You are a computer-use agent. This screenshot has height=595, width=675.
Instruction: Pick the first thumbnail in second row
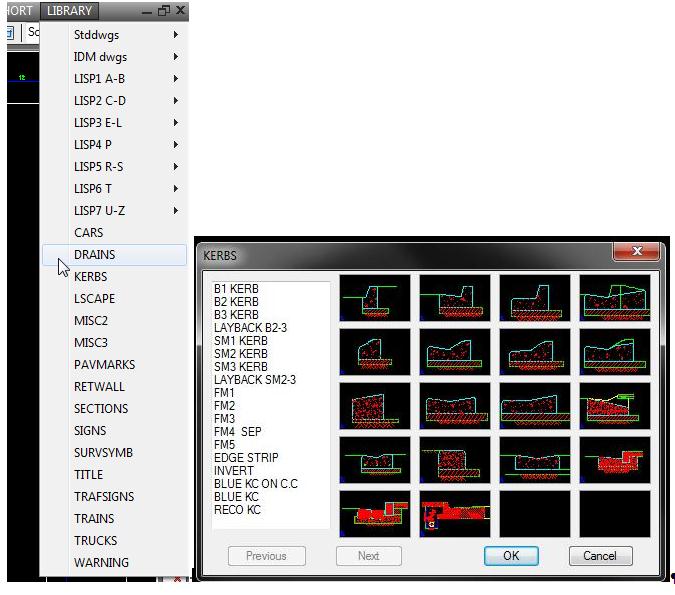point(375,352)
